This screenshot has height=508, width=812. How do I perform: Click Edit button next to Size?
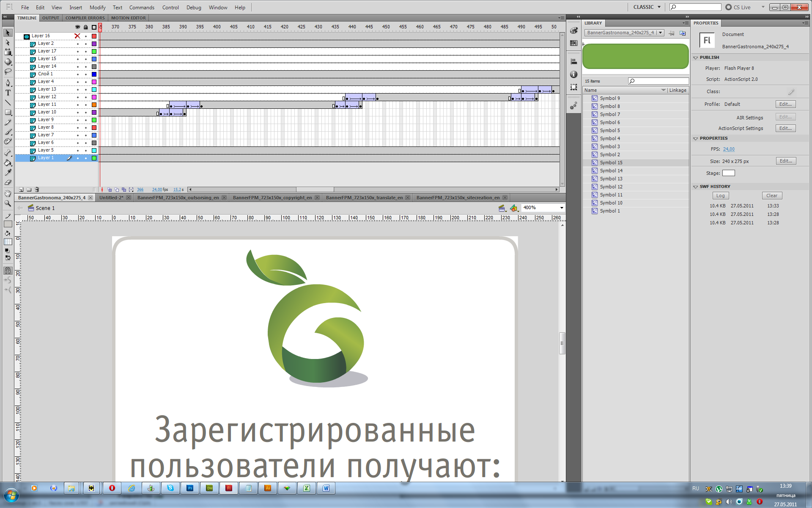point(785,161)
